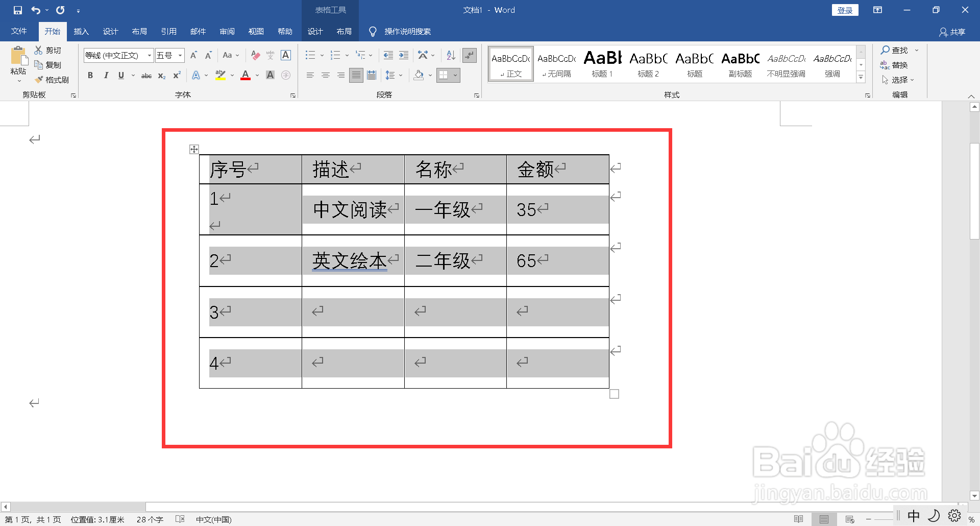980x526 pixels.
Task: Decrease paragraph indent
Action: [388, 55]
